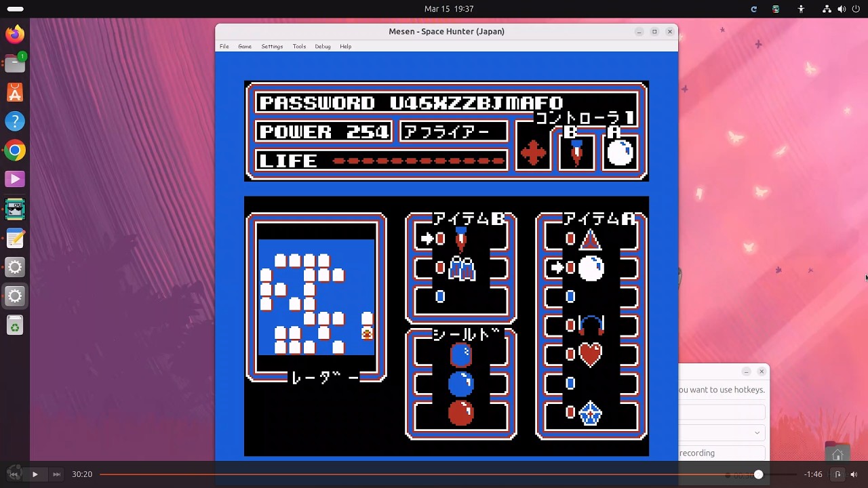Open the Debug menu in Mesen
This screenshot has width=868, height=488.
323,46
